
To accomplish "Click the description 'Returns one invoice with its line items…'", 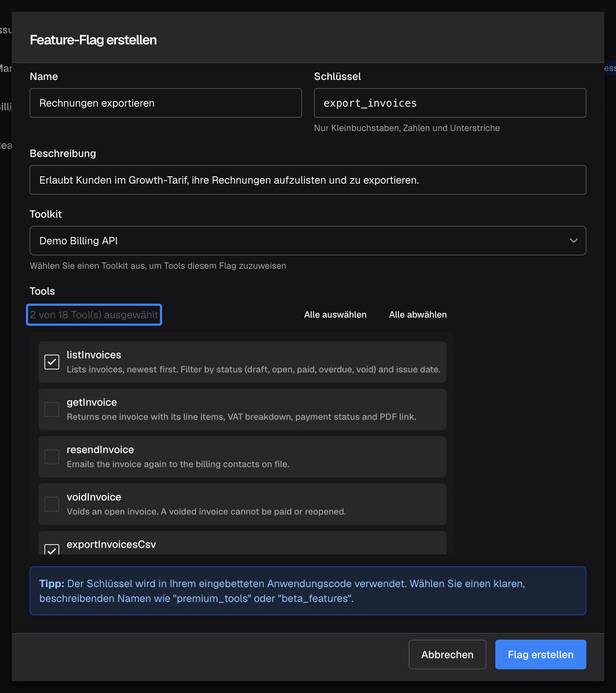I will [241, 417].
